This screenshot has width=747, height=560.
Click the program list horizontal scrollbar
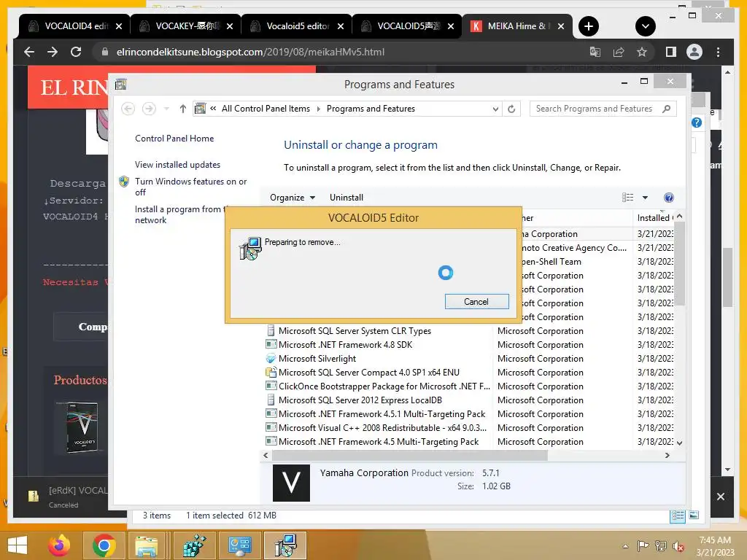pyautogui.click(x=410, y=455)
